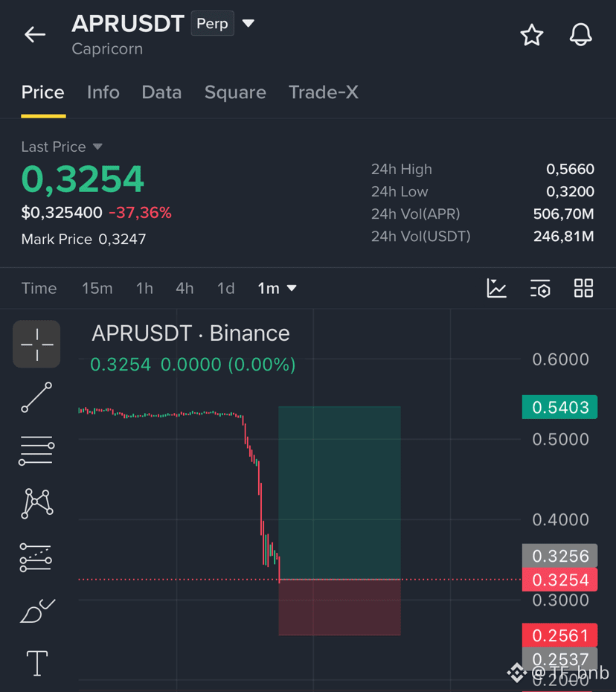Go back with the left arrow

[x=35, y=34]
